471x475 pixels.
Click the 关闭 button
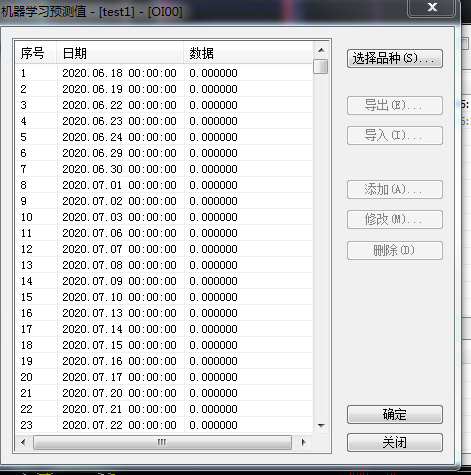(x=395, y=443)
